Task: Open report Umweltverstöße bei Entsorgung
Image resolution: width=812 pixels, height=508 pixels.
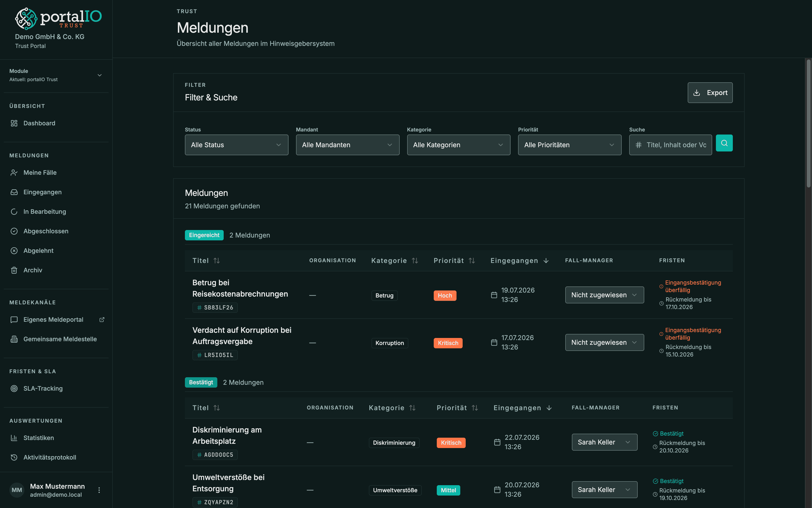Action: (x=229, y=483)
